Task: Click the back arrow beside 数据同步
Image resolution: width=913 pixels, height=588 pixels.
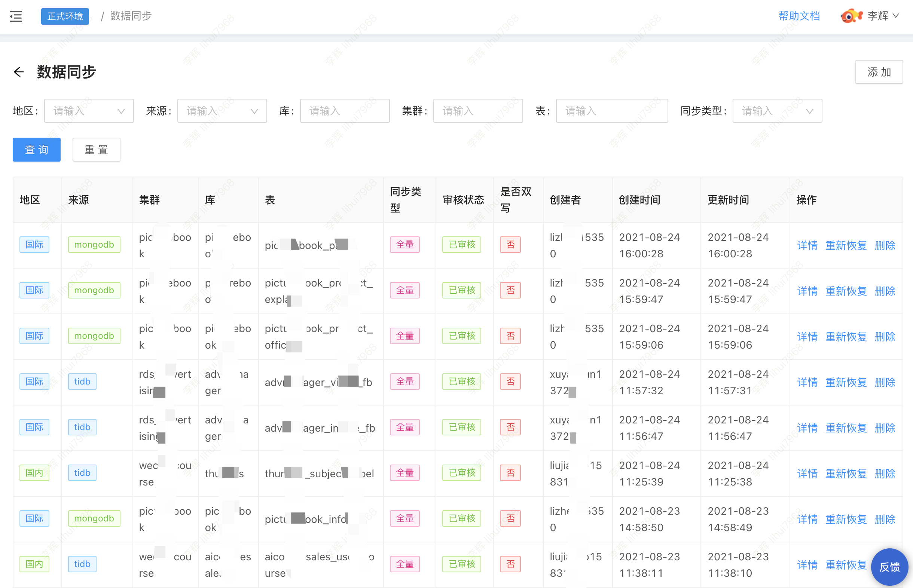Action: click(19, 72)
